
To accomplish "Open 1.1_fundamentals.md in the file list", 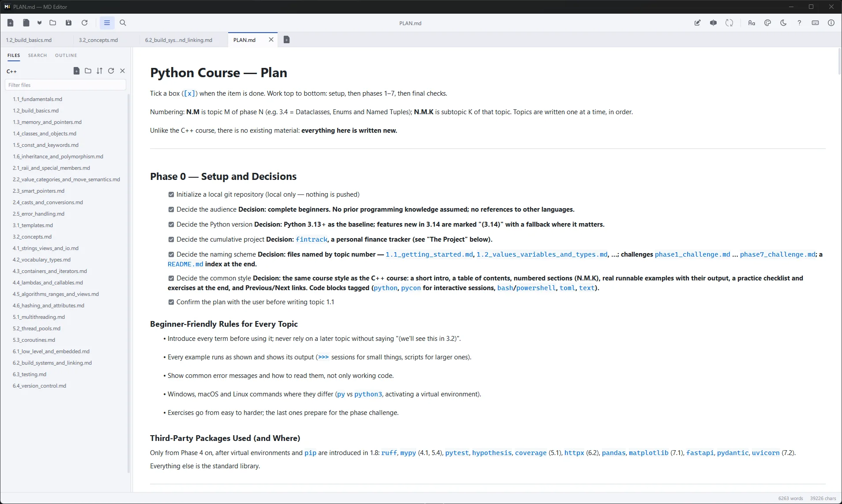I will pos(38,99).
